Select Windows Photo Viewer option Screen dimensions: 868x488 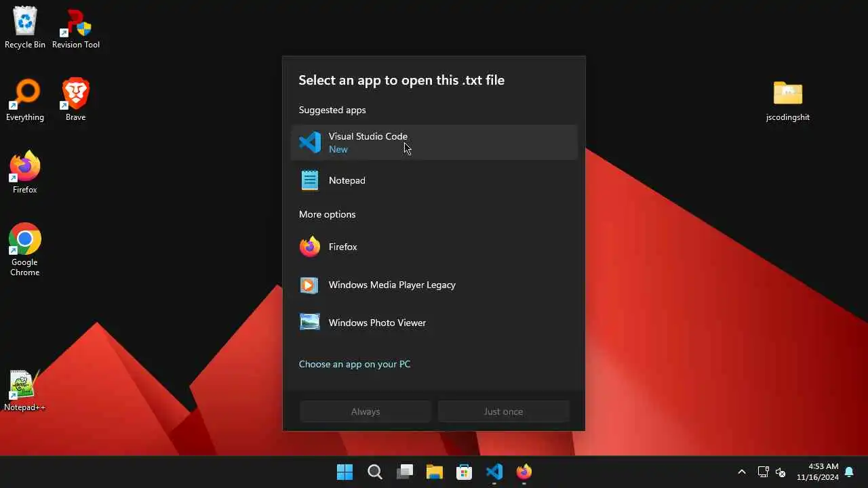click(434, 323)
